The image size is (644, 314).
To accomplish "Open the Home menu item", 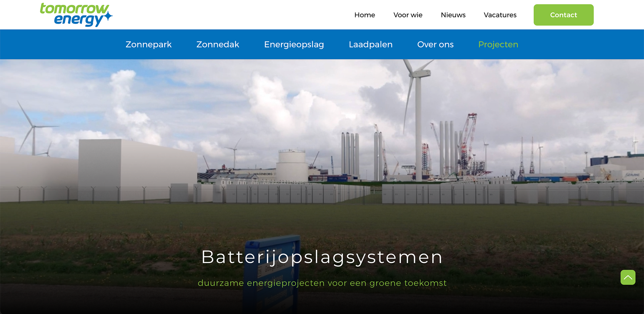I will tap(365, 15).
